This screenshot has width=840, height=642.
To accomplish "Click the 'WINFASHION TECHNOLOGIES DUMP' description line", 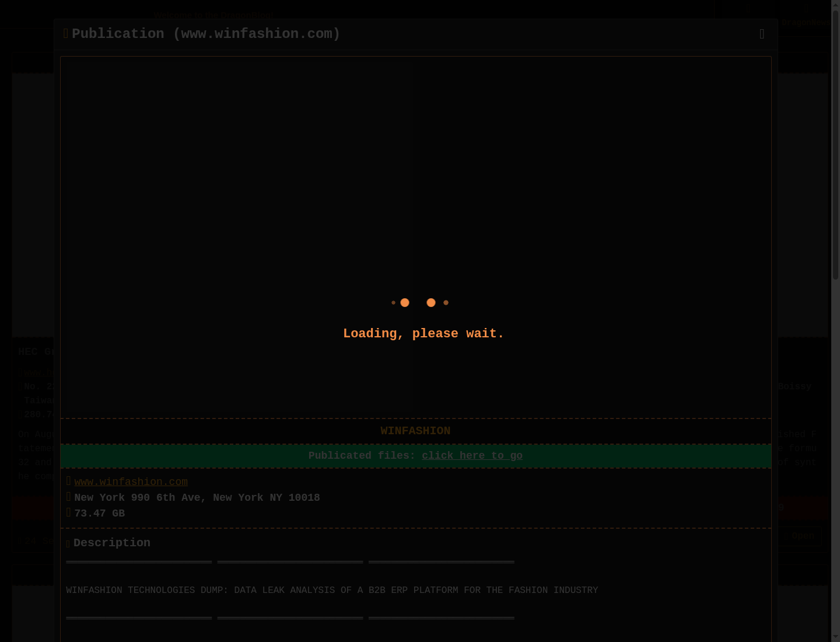I will pyautogui.click(x=332, y=591).
